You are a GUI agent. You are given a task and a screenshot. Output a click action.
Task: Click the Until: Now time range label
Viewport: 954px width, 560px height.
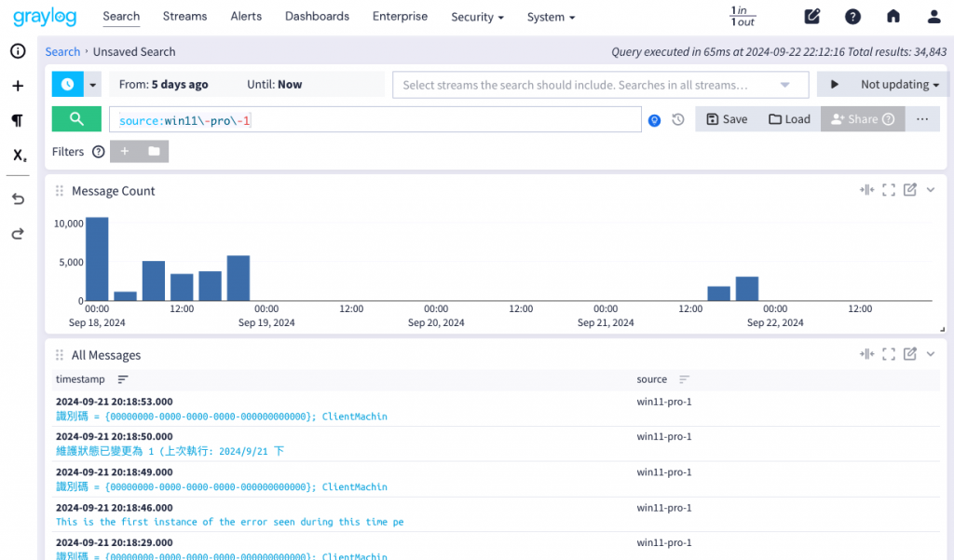pyautogui.click(x=275, y=85)
